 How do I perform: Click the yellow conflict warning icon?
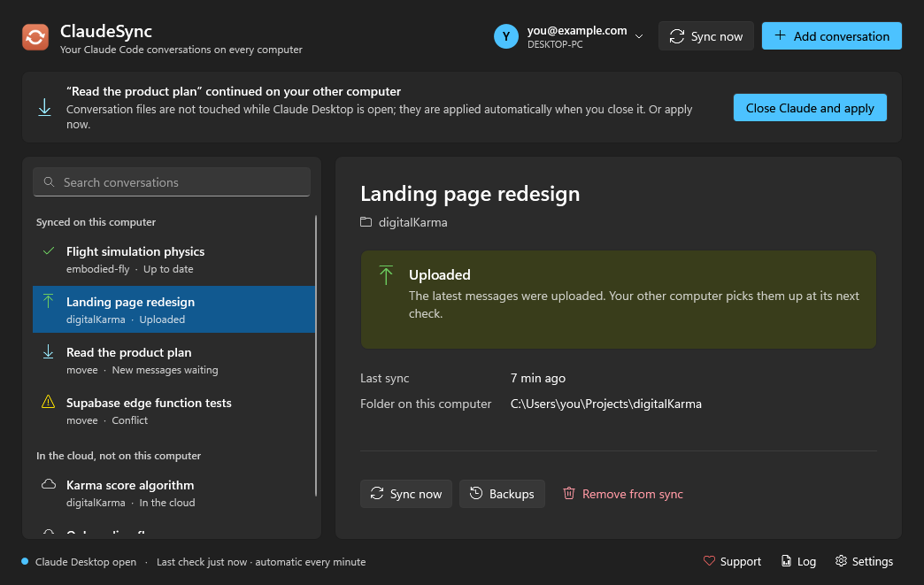[49, 402]
